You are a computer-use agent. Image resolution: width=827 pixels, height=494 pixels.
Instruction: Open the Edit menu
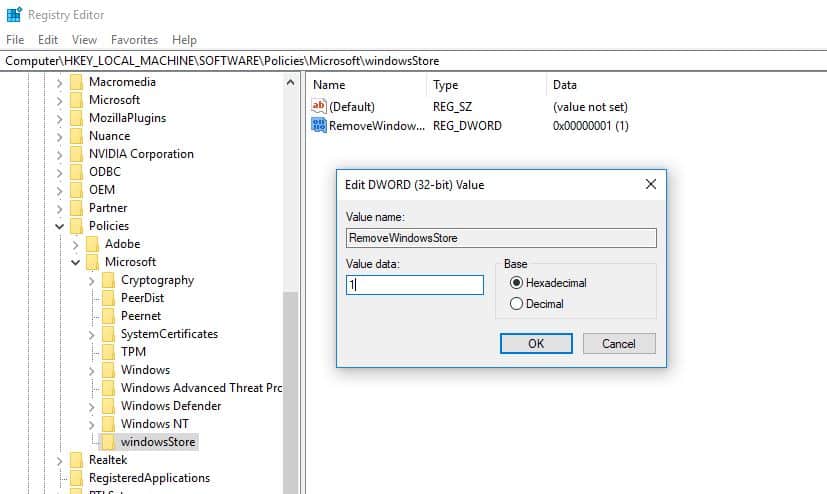click(x=47, y=40)
